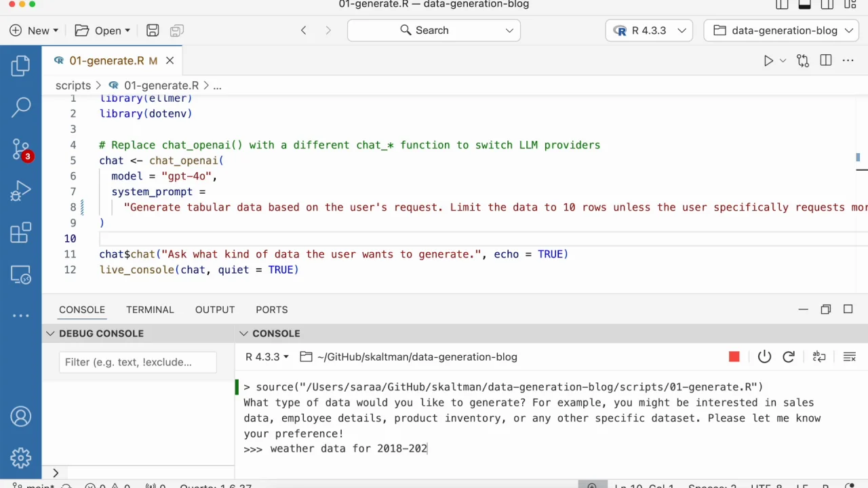Shut down R with the power icon

click(x=764, y=357)
